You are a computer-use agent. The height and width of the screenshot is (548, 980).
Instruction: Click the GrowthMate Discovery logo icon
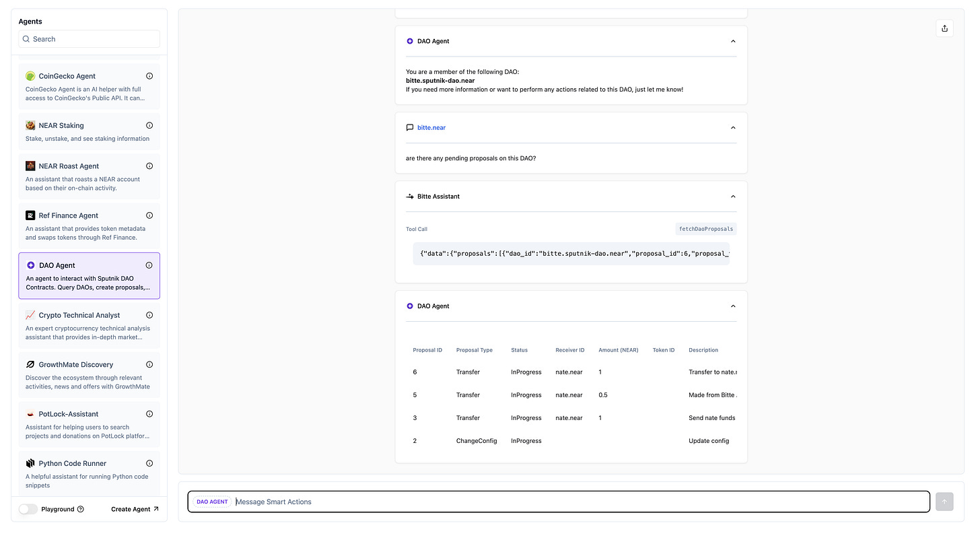pyautogui.click(x=30, y=364)
